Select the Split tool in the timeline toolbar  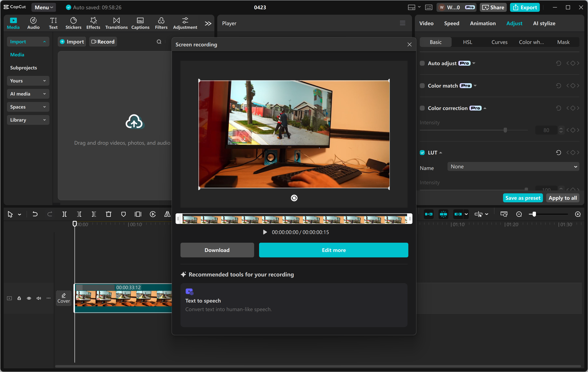65,214
